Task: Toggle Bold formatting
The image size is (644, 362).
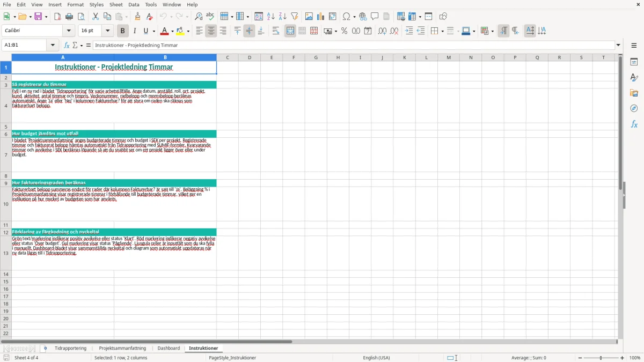Action: point(122,31)
